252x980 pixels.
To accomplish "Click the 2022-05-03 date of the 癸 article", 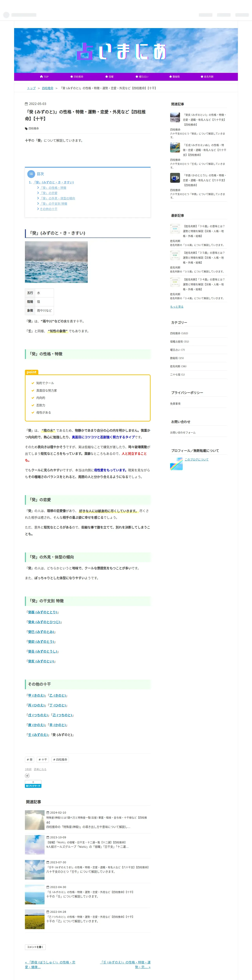I will 37,104.
